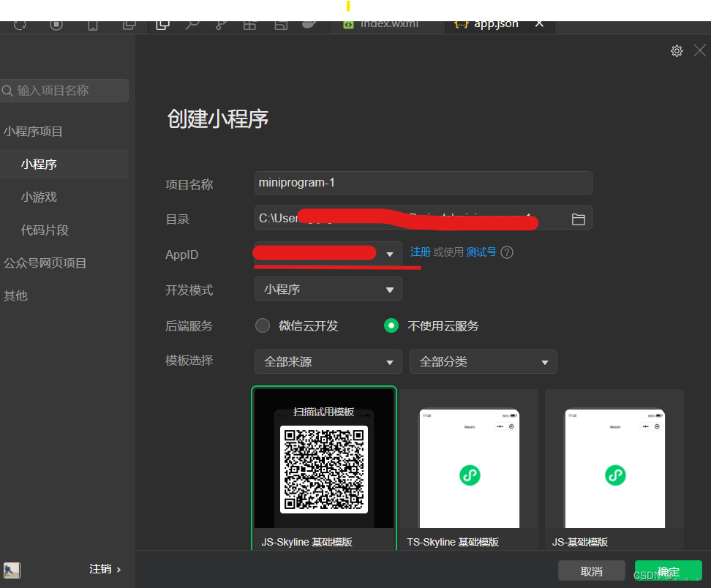Viewport: 711px width, 588px height.
Task: Close the create mini program dialog
Action: coord(700,50)
